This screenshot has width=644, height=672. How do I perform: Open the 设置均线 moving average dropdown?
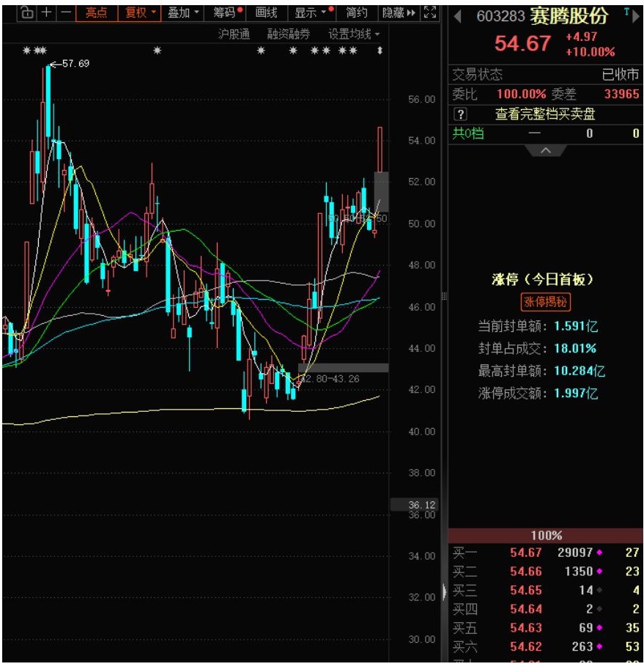pos(354,34)
